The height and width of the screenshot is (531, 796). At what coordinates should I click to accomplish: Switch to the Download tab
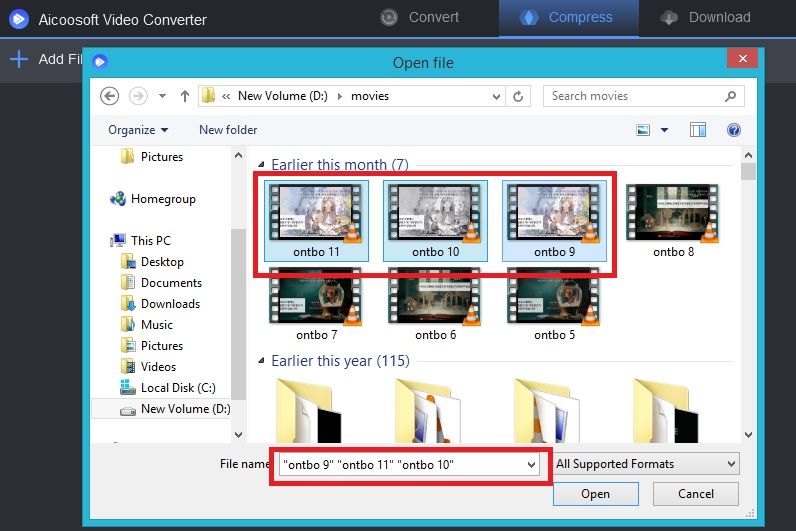tap(706, 17)
